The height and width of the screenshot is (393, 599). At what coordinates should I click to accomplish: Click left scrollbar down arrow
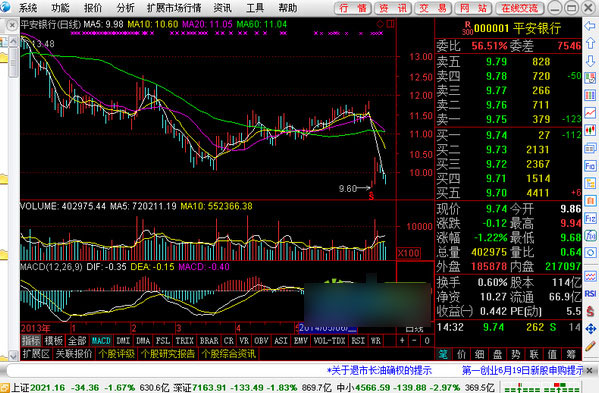point(13,356)
